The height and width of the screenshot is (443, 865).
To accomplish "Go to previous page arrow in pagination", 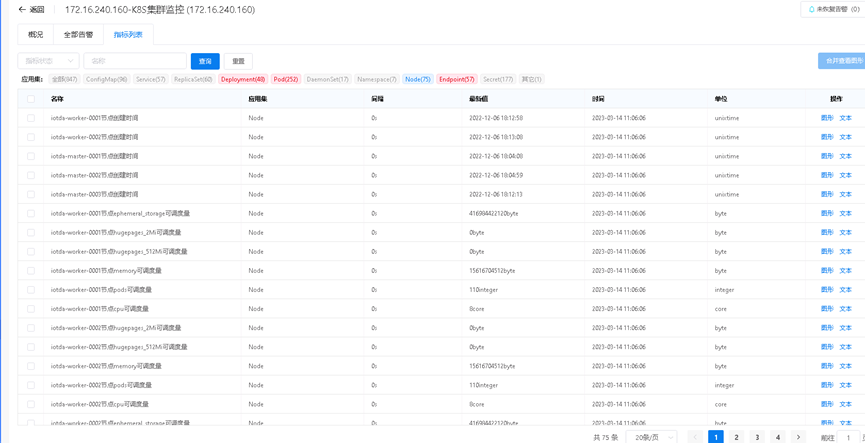I will (x=695, y=437).
